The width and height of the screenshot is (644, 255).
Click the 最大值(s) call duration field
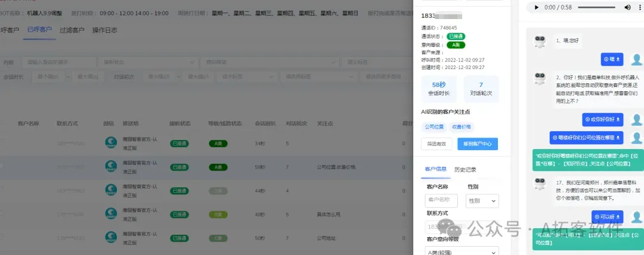[88, 77]
